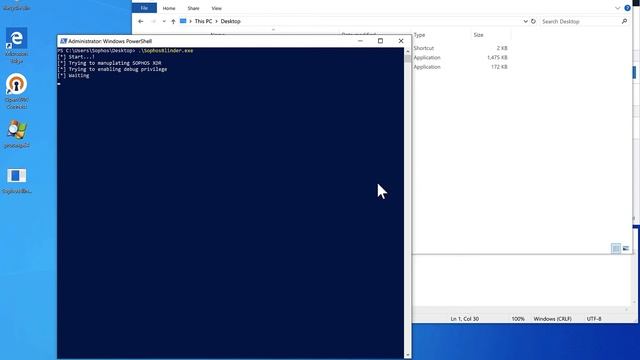This screenshot has width=640, height=360.
Task: Click the SophosBlinder.exe command text
Action: [166, 51]
